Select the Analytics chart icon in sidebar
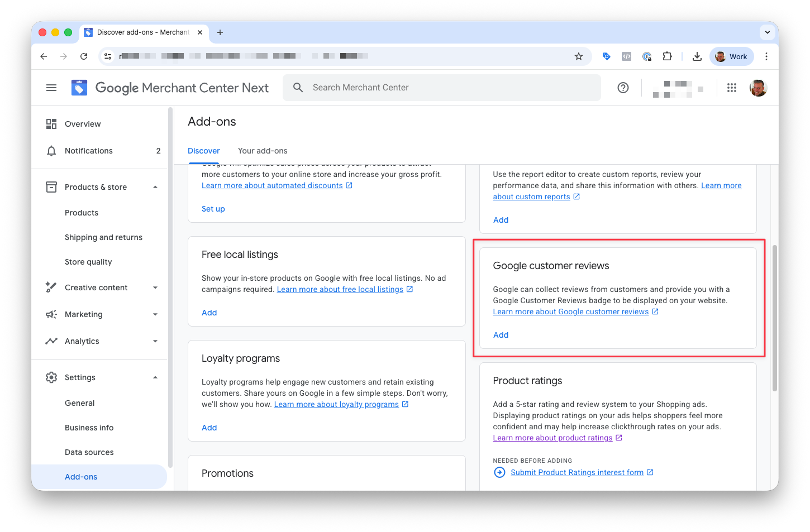This screenshot has height=532, width=810. 51,341
